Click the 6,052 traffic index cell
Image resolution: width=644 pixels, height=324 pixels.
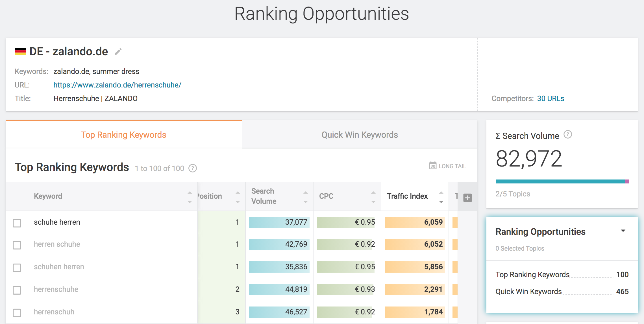(415, 244)
